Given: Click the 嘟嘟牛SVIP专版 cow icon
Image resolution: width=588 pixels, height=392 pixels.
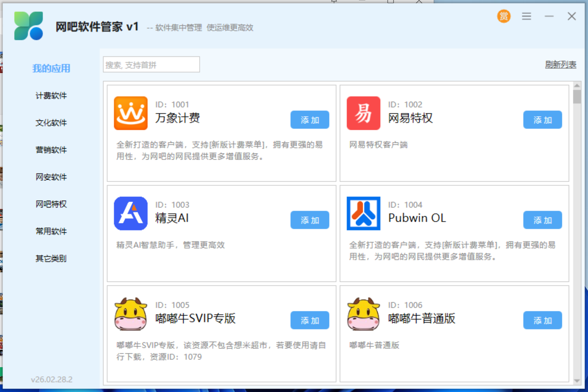Looking at the screenshot, I should point(131,314).
